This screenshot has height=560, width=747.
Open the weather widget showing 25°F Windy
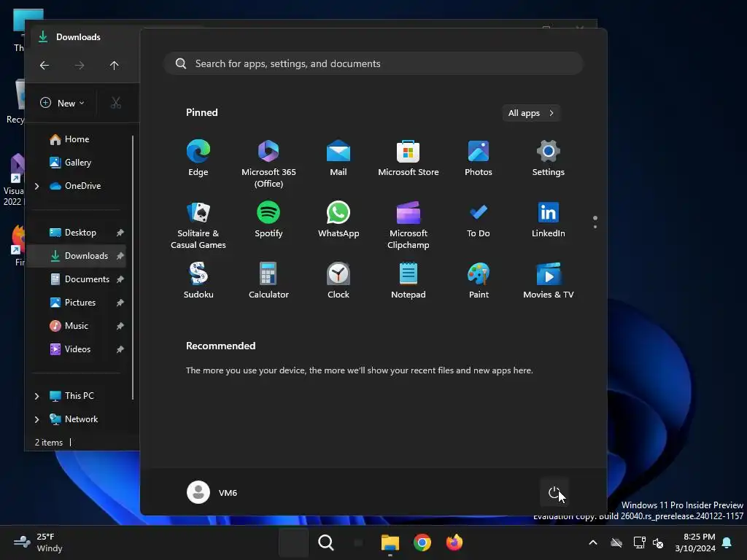coord(38,542)
